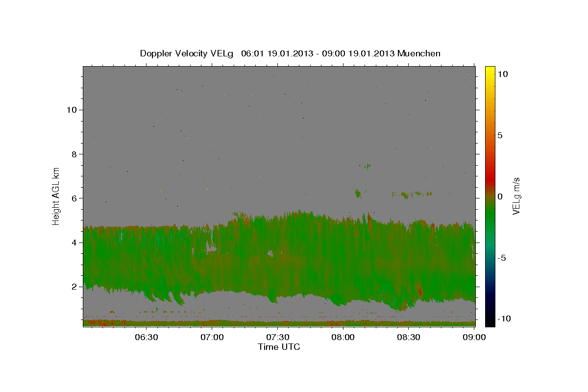This screenshot has width=588, height=392.
Task: Click the '07:30' time tick label
Action: (x=278, y=337)
